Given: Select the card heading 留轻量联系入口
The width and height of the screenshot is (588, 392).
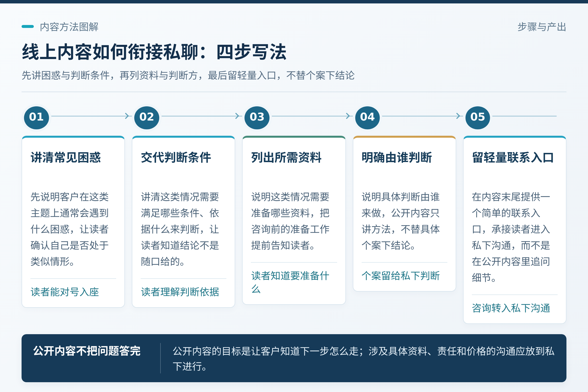Looking at the screenshot, I should click(513, 158).
